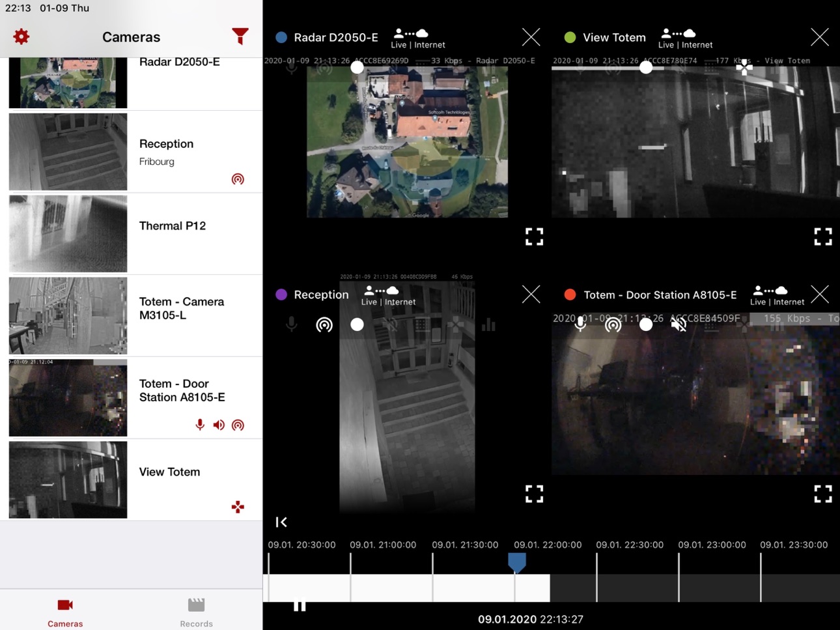Screen dimensions: 840x630
Task: Start recording in Reception pane
Action: [357, 324]
